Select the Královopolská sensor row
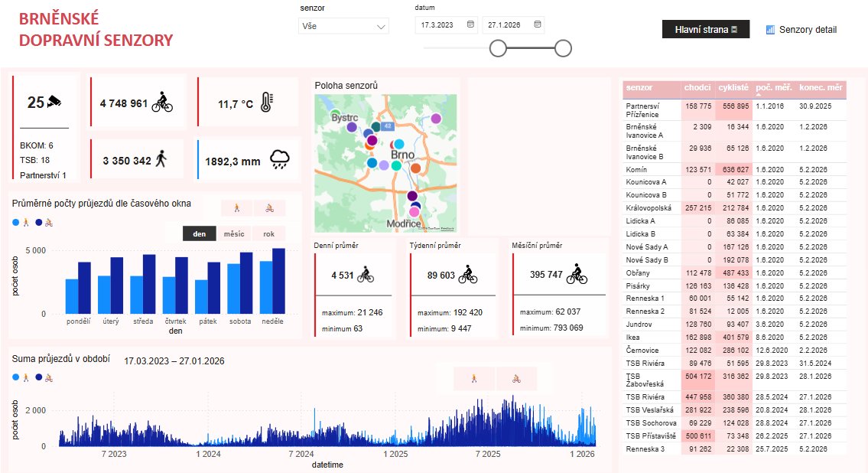Image resolution: width=868 pixels, height=473 pixels. point(735,208)
